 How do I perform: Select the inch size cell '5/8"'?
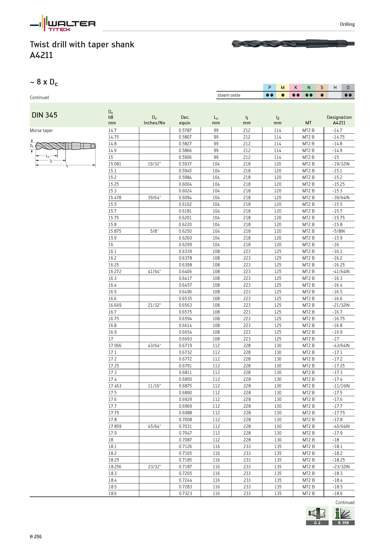point(154,231)
